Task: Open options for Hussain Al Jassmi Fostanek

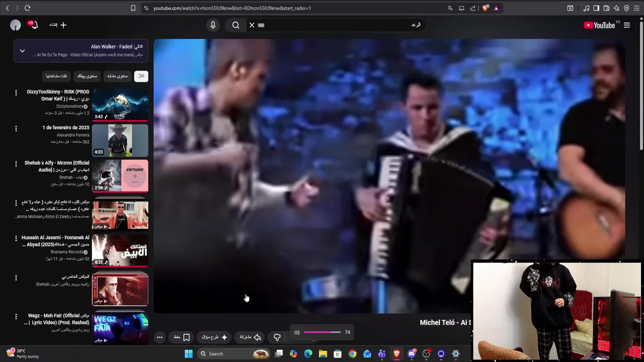Action: [16, 238]
